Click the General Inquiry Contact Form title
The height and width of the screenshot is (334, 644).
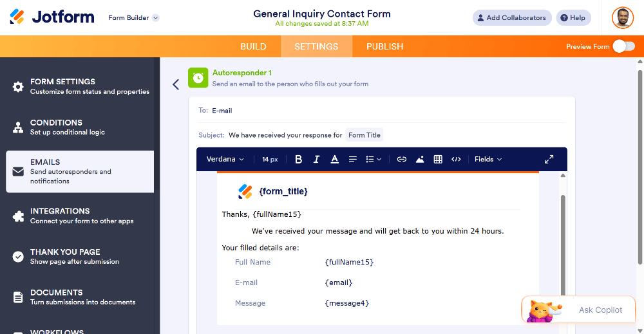321,14
